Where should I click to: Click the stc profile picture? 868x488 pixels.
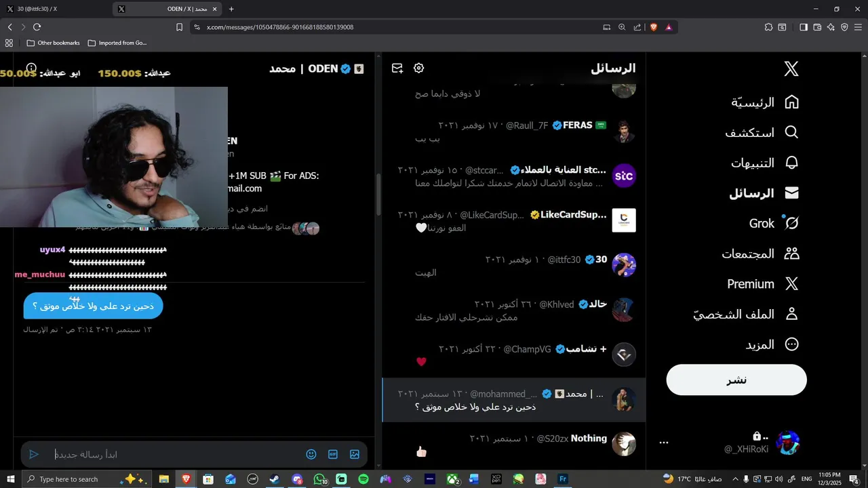click(x=624, y=176)
